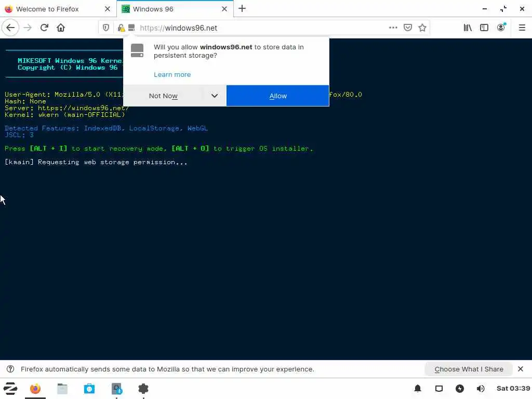Open the installer icon in taskbar

click(117, 389)
